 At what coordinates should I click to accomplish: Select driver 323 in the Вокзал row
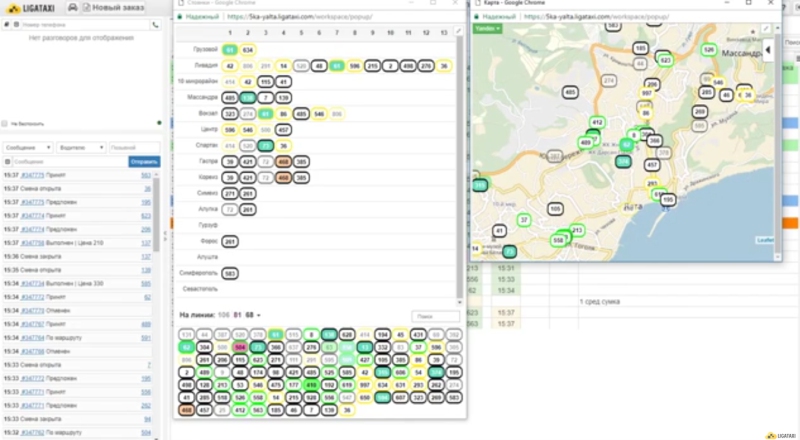pos(230,114)
